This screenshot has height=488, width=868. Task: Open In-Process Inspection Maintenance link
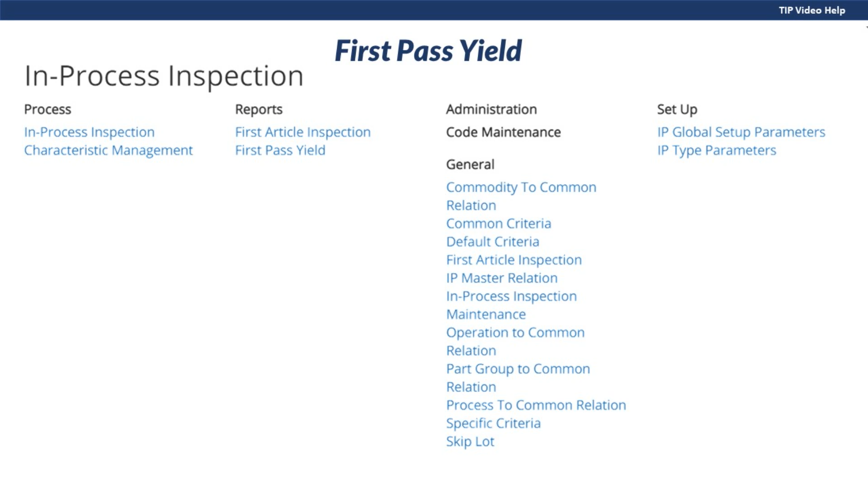pyautogui.click(x=511, y=296)
